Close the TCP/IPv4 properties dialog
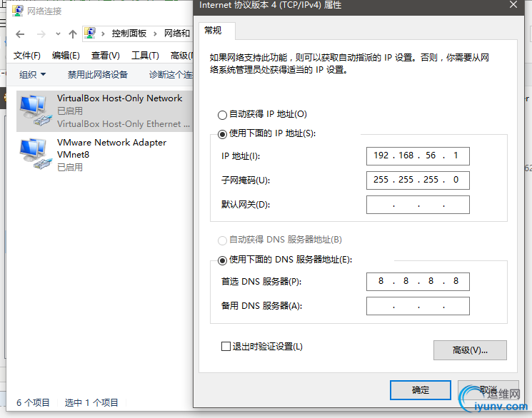 click(x=513, y=5)
